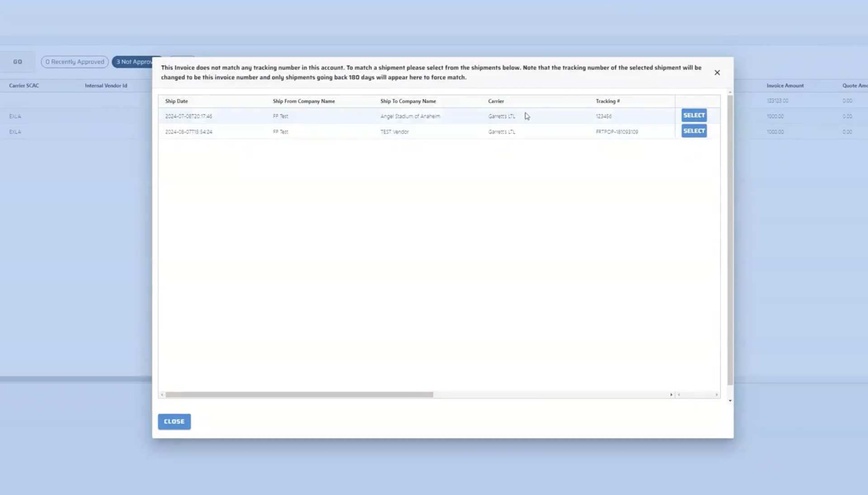
Task: Open the 3 Not Approved filter tab
Action: (x=132, y=62)
